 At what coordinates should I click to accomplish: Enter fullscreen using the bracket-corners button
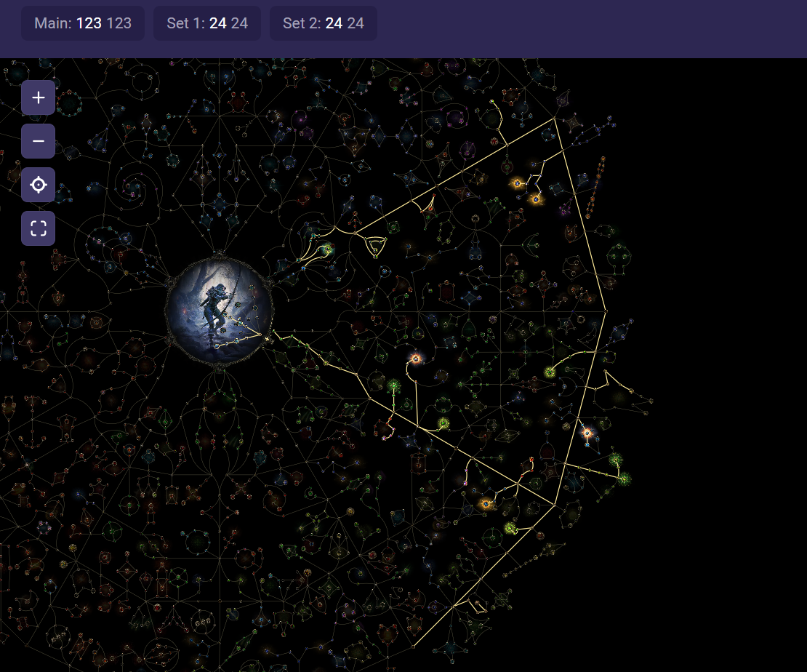(38, 228)
